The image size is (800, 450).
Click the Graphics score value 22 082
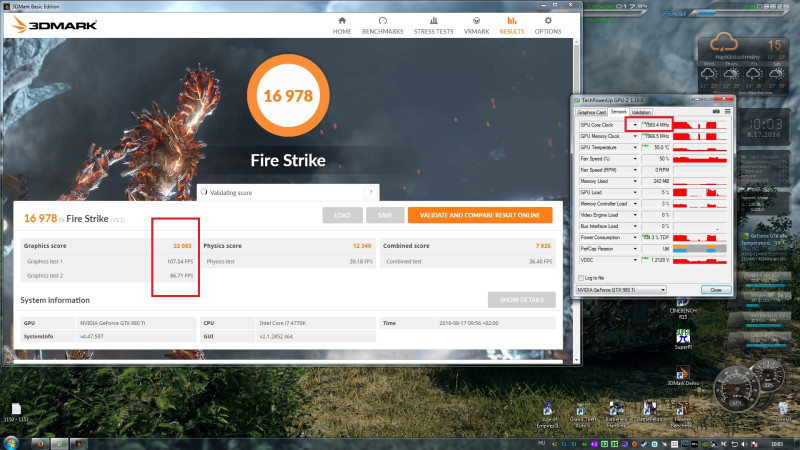click(182, 246)
